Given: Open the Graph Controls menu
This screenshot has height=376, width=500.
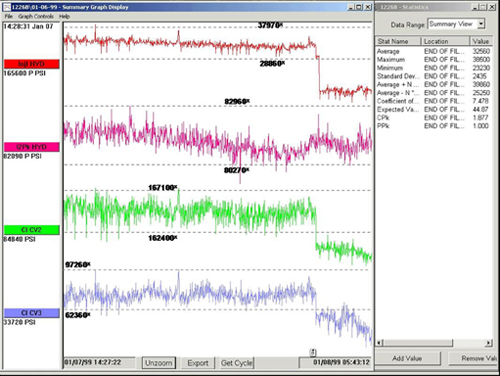Looking at the screenshot, I should pos(36,16).
